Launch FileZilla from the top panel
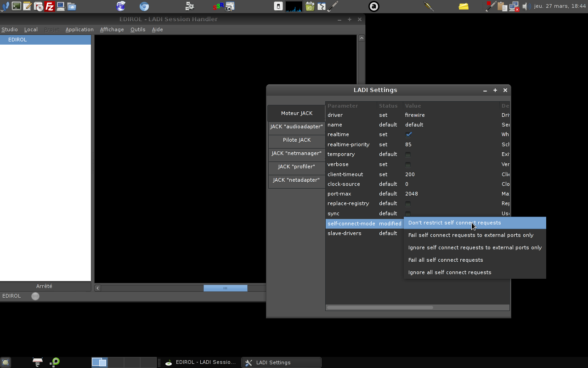The width and height of the screenshot is (588, 368). click(x=50, y=6)
